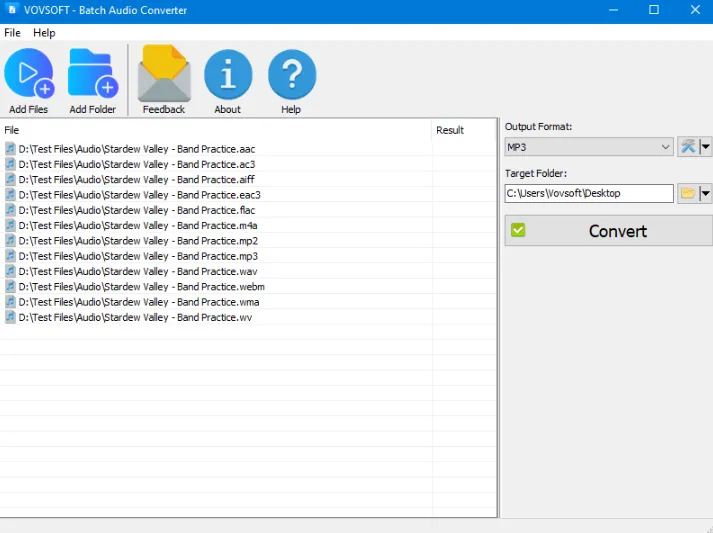Click the music icon of Band Practice.aiff
This screenshot has width=713, height=533.
click(x=10, y=179)
